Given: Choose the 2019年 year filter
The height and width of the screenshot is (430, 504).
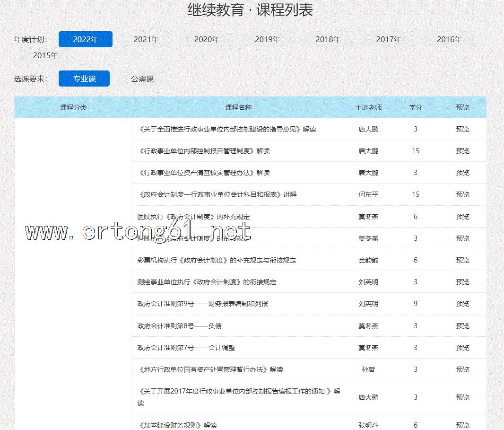Looking at the screenshot, I should (268, 39).
